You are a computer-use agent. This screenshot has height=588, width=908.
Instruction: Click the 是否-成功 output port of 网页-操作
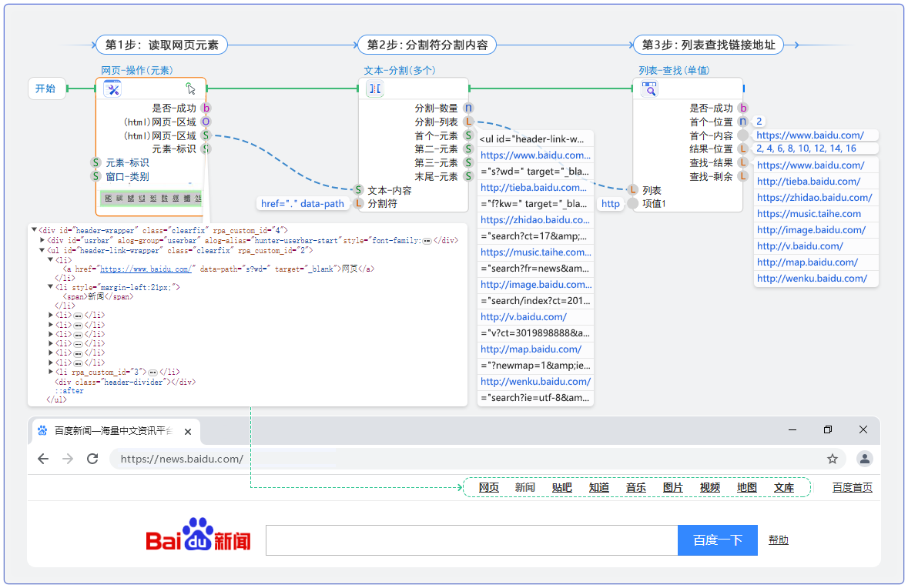click(x=206, y=109)
